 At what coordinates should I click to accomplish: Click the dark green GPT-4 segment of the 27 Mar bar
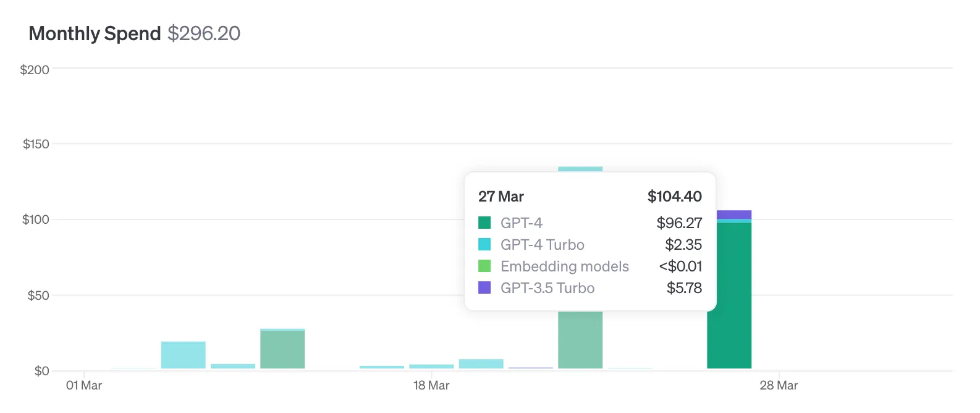[x=729, y=296]
